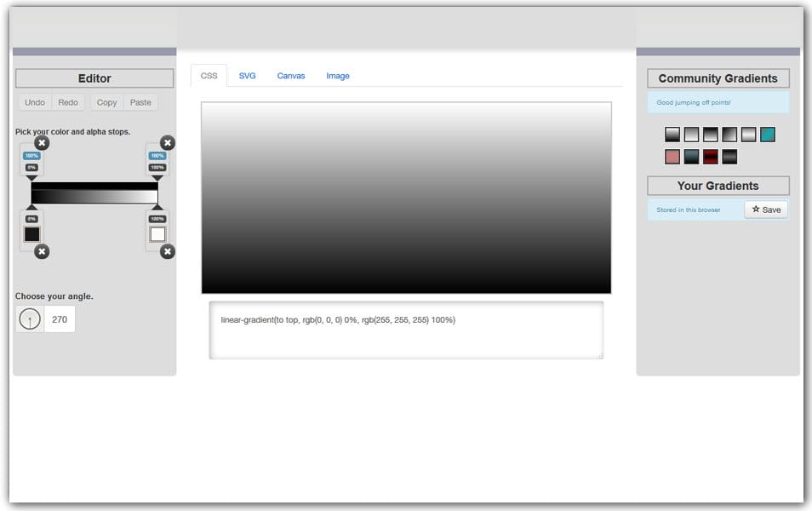Open the black color stop swatch

[31, 234]
